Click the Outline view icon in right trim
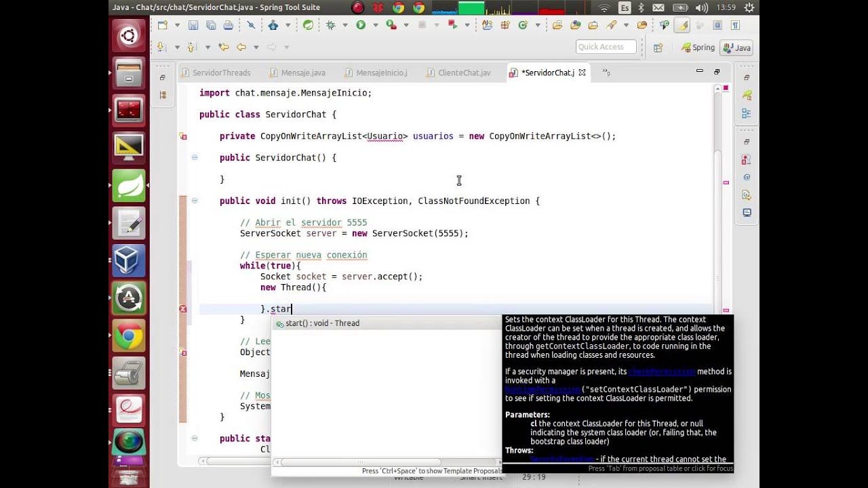This screenshot has width=868, height=488. [747, 113]
